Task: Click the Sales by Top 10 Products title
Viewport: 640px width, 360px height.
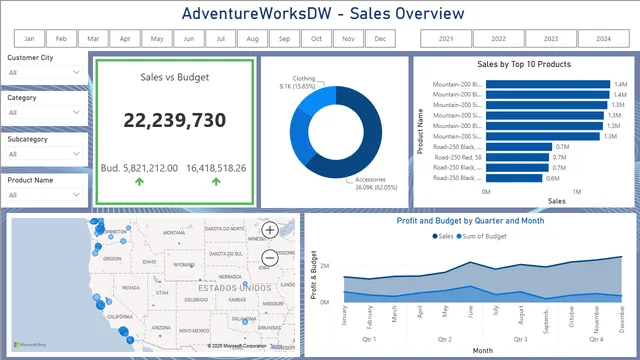Action: click(524, 64)
